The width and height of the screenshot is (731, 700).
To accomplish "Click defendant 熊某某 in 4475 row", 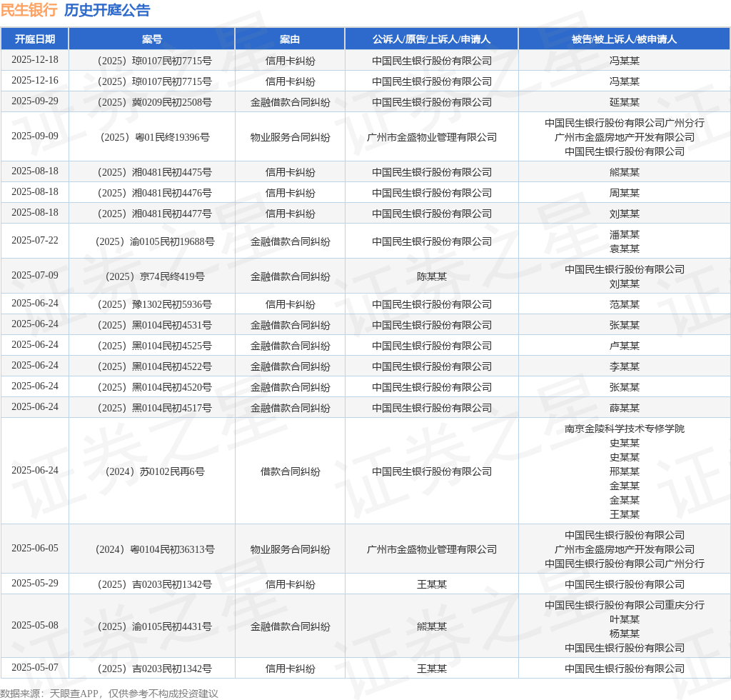I will coord(624,172).
